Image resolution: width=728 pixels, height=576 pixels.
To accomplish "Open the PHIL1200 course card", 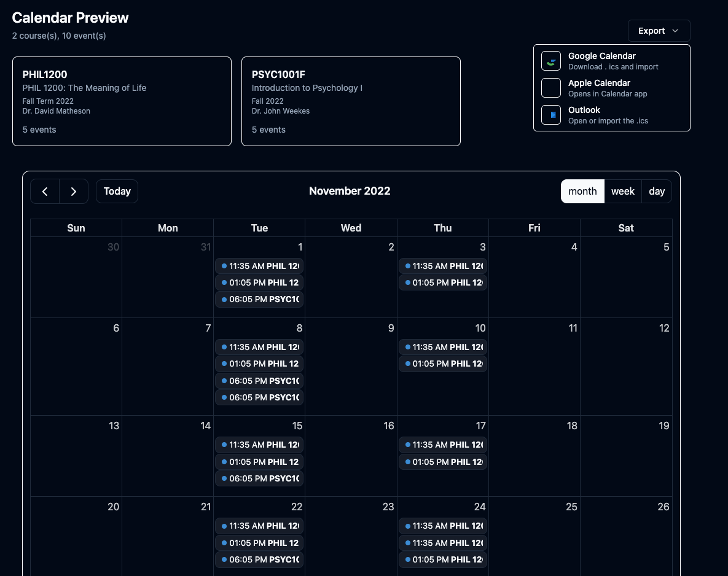I will (122, 101).
